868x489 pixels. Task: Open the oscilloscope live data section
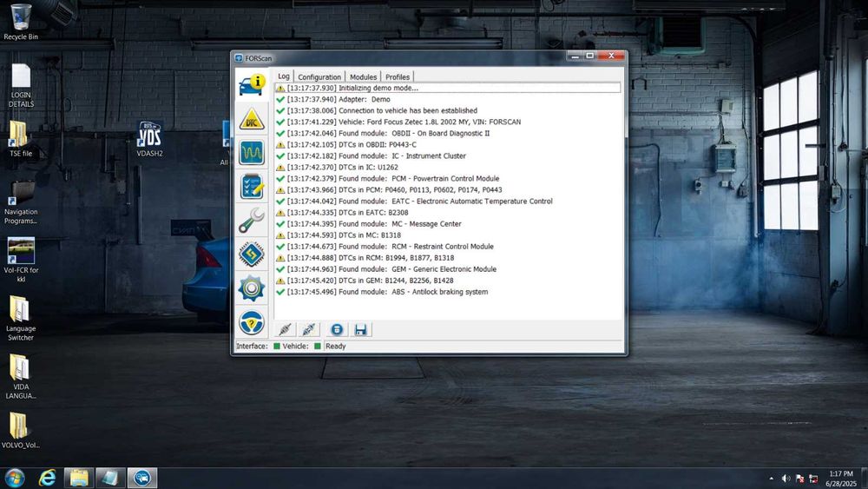(x=252, y=153)
